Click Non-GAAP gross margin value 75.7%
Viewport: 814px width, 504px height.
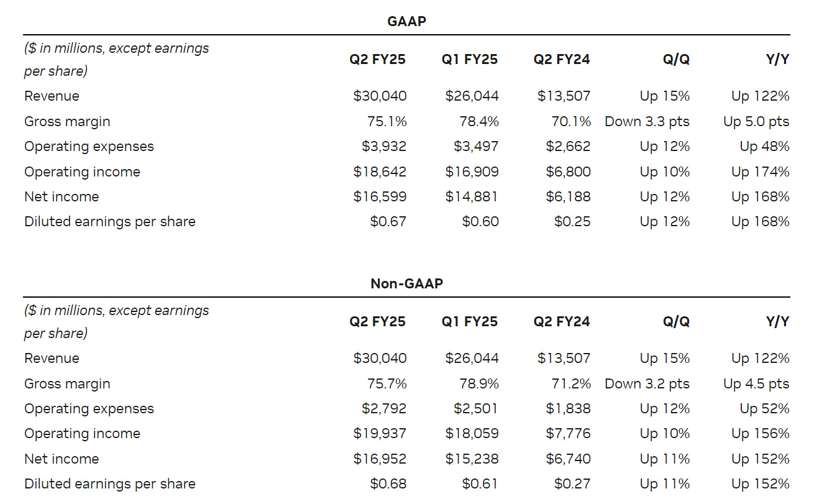click(x=386, y=384)
